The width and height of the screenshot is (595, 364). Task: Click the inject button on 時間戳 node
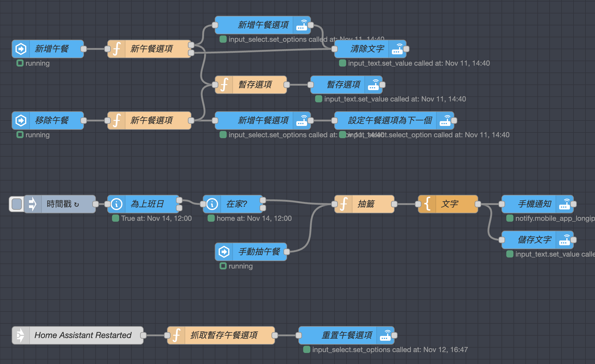click(17, 204)
